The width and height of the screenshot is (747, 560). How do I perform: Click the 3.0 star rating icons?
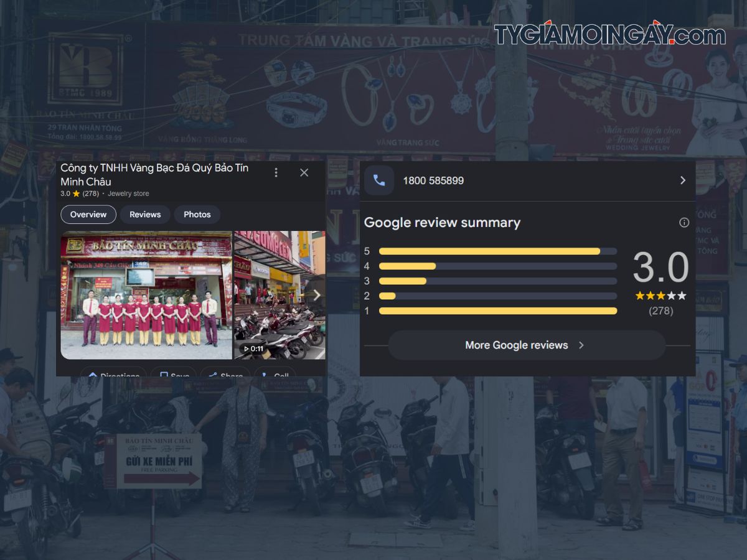tap(660, 296)
